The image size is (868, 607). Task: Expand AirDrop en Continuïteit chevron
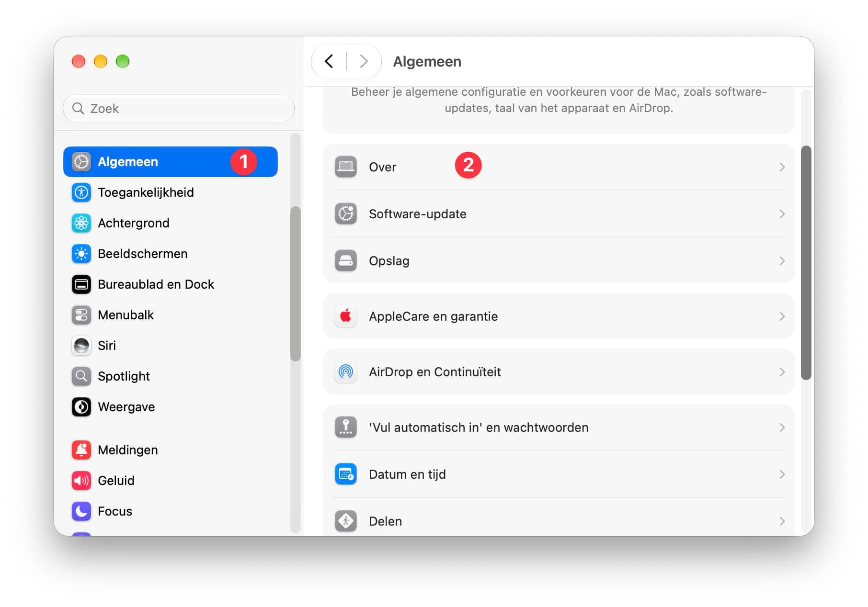(x=782, y=372)
